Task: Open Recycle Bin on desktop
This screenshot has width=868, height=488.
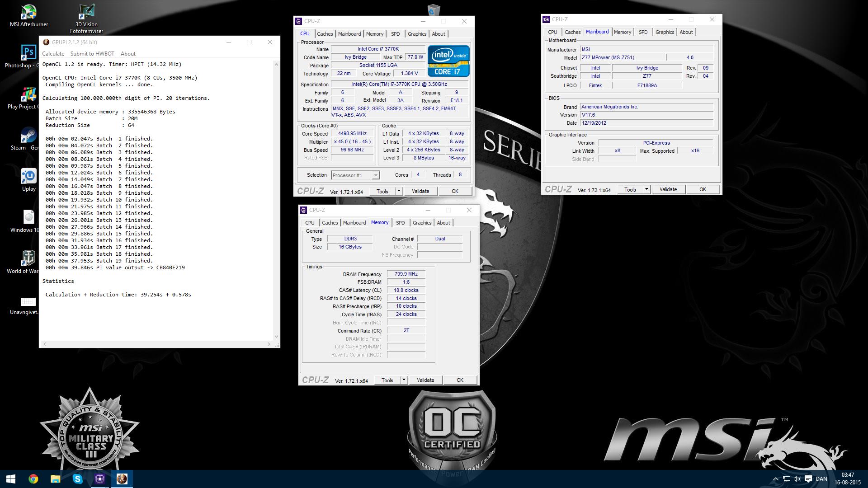Action: [x=433, y=10]
